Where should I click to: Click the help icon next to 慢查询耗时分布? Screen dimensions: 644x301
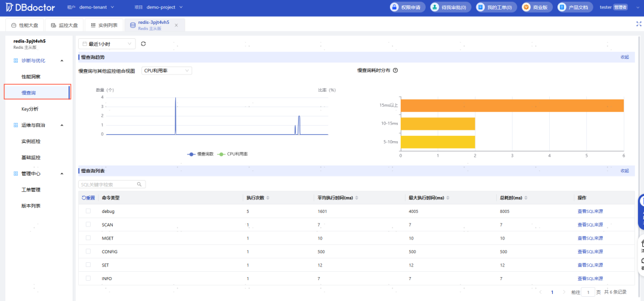pyautogui.click(x=395, y=70)
